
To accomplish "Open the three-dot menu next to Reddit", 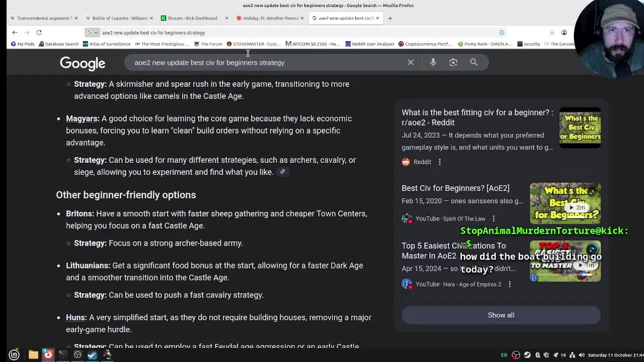I will [x=439, y=162].
